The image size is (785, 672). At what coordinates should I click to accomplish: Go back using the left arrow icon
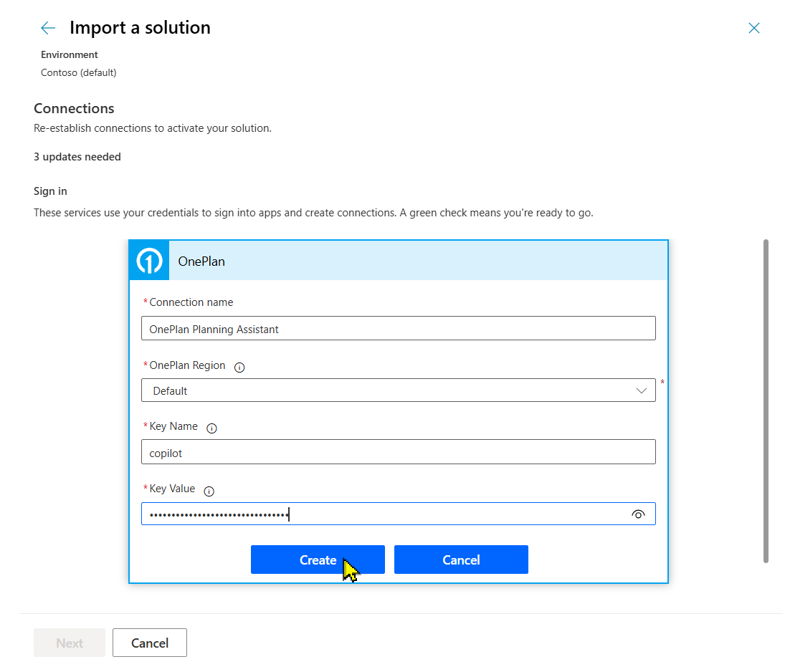coord(48,27)
